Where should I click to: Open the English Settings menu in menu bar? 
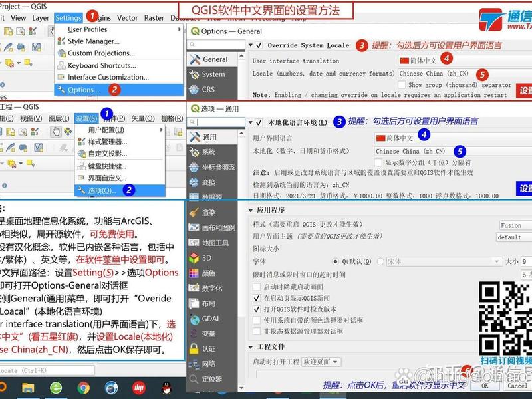click(68, 18)
